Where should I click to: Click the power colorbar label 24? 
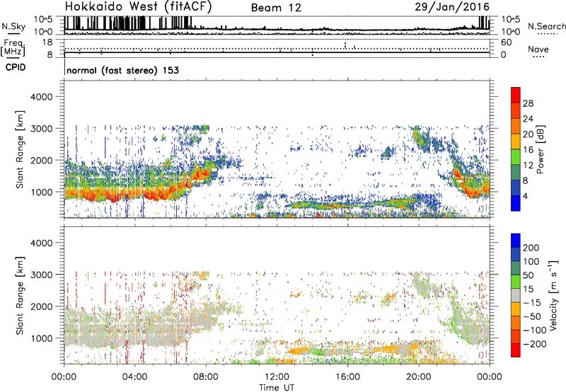[528, 119]
